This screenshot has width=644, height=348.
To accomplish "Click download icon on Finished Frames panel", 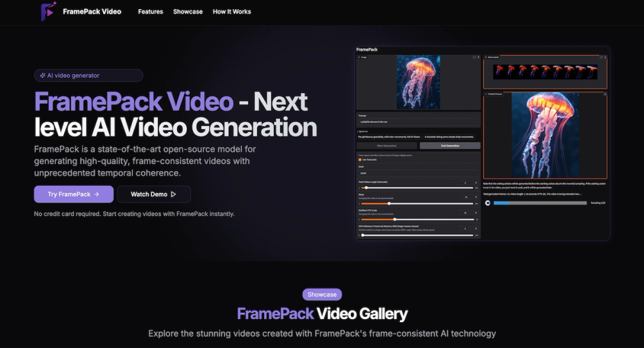I will pyautogui.click(x=605, y=94).
